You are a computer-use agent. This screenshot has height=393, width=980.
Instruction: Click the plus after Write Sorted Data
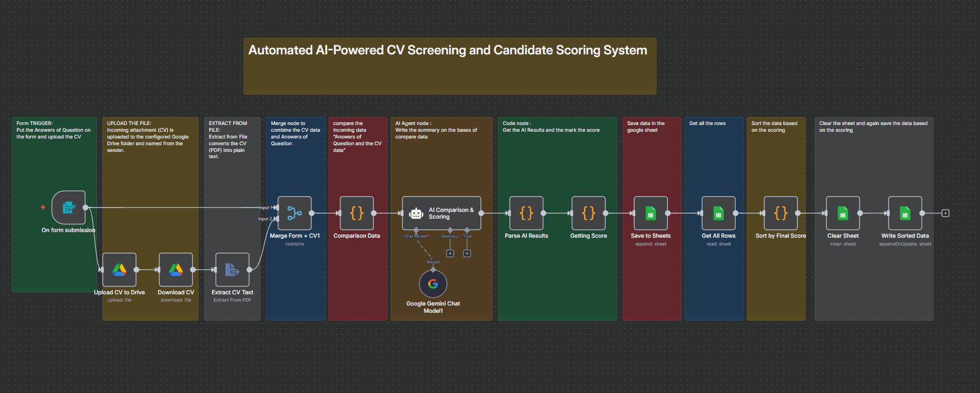click(945, 213)
